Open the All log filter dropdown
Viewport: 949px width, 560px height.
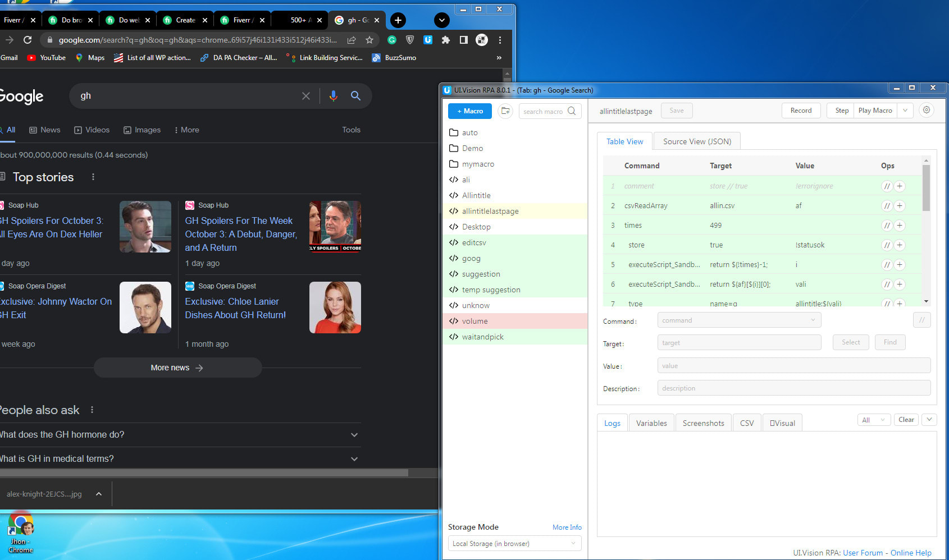(874, 419)
